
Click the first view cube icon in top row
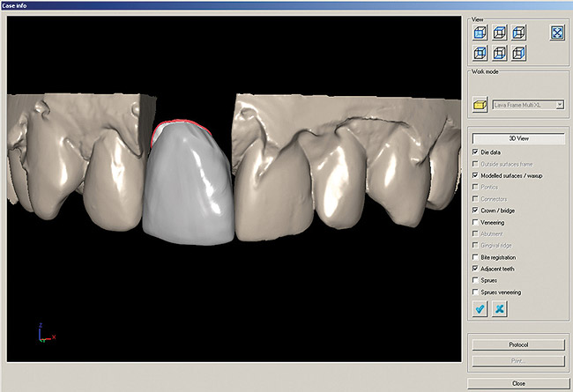pyautogui.click(x=480, y=33)
